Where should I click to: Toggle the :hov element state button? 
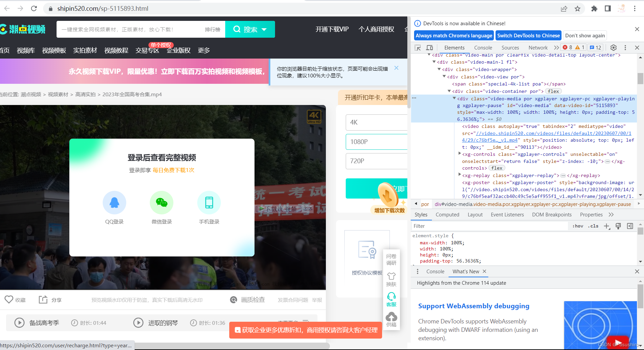pos(578,226)
